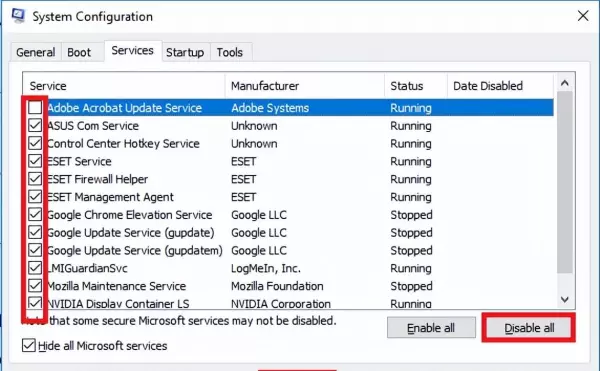The image size is (600, 371).
Task: Switch to the General tab
Action: tap(36, 52)
